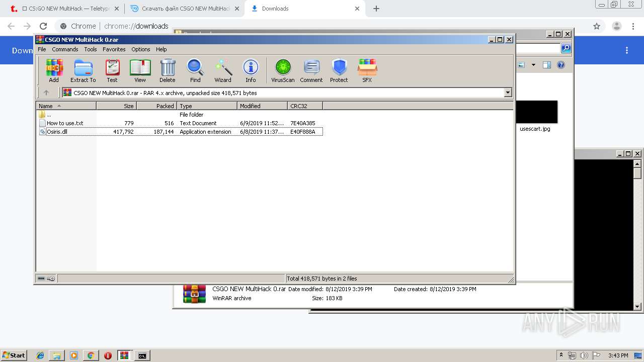Open a new Chrome tab

[376, 9]
